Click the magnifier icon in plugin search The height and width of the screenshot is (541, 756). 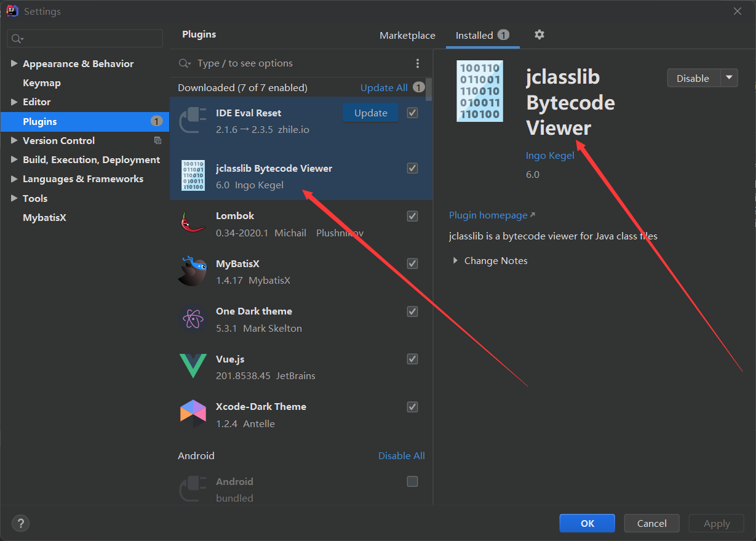tap(184, 63)
